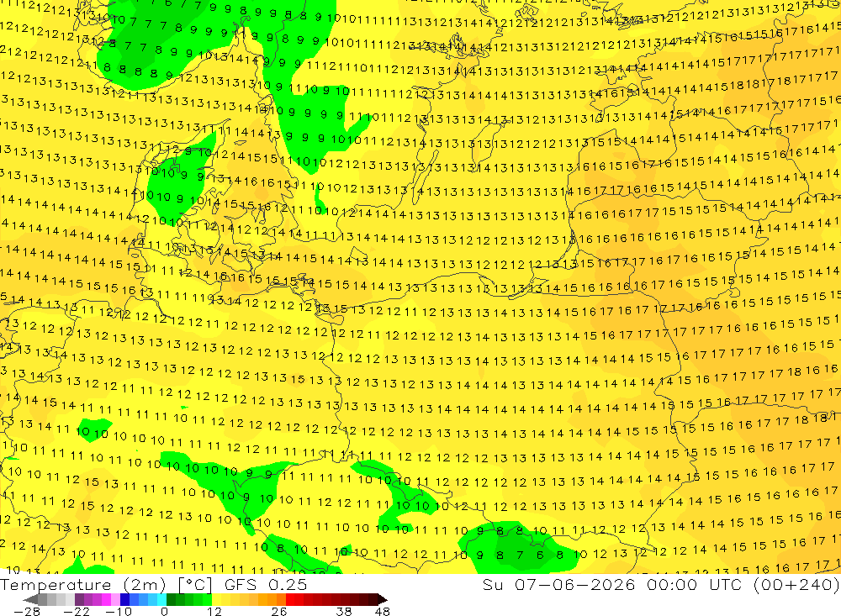Click the gray left arrow tip of color scale
This screenshot has width=841, height=616.
30,599
